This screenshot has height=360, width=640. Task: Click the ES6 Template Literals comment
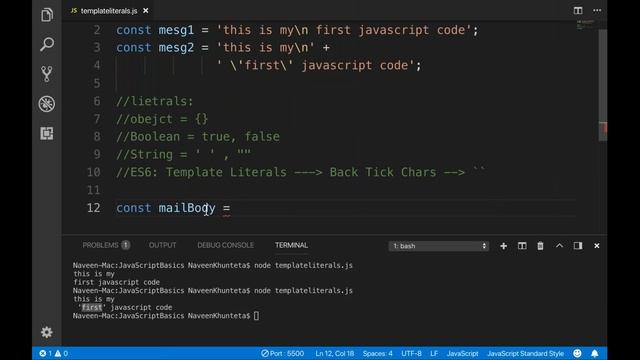click(x=300, y=172)
